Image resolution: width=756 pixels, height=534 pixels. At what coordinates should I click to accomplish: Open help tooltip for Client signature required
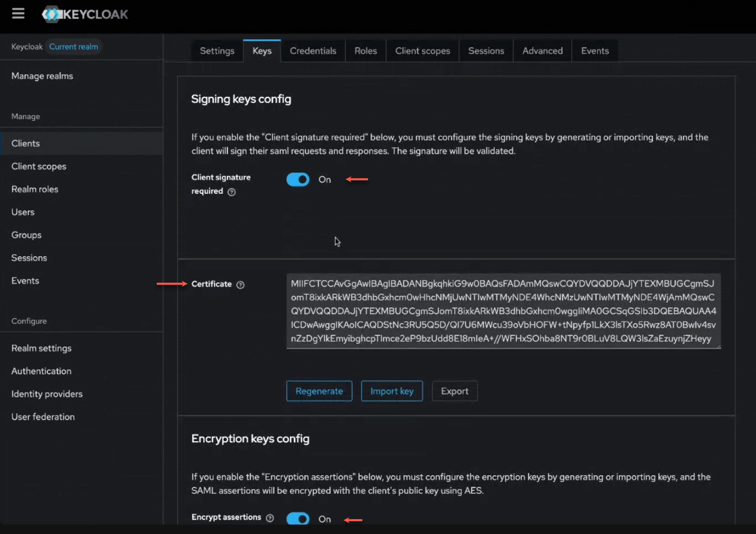coord(232,192)
